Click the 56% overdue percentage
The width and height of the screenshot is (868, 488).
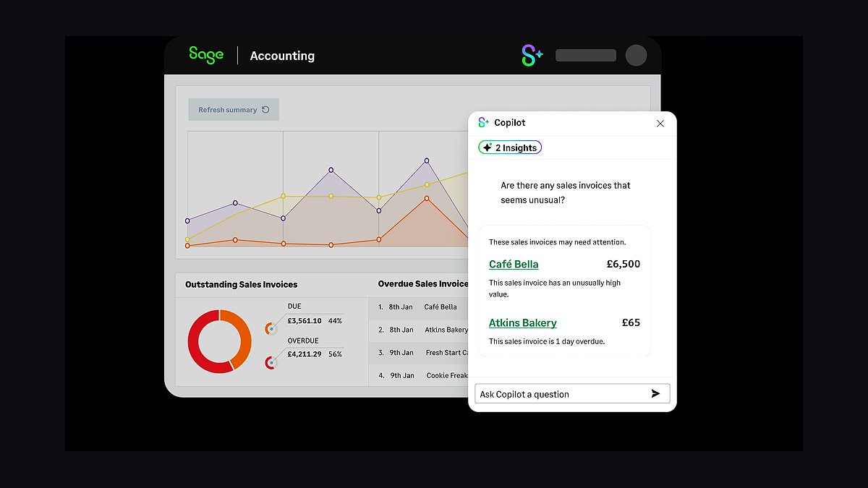(335, 354)
